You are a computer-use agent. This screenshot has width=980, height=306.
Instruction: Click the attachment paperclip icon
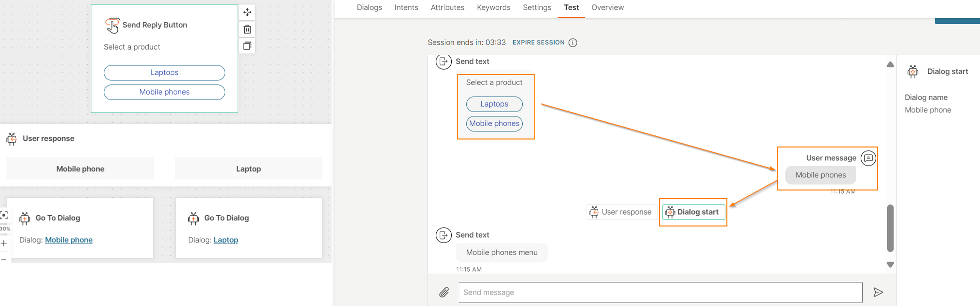(x=444, y=292)
